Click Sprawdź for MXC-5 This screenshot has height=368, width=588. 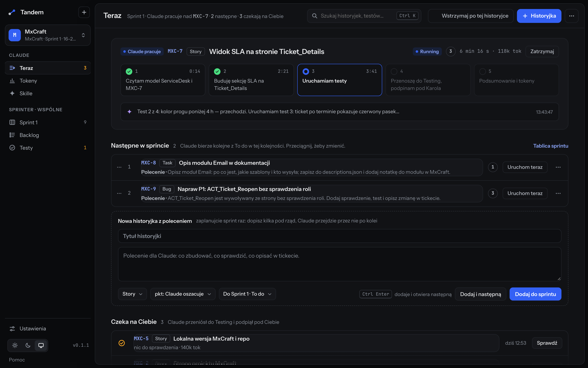(547, 343)
